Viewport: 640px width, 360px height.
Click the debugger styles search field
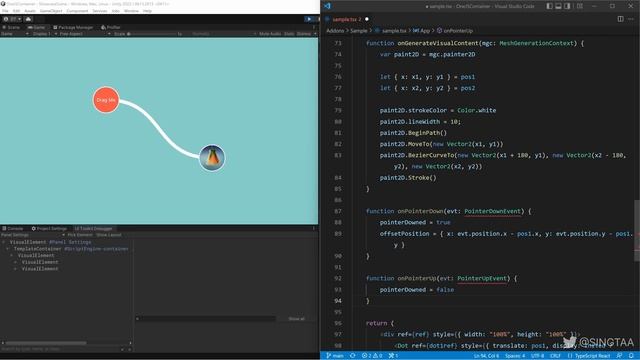coord(205,319)
